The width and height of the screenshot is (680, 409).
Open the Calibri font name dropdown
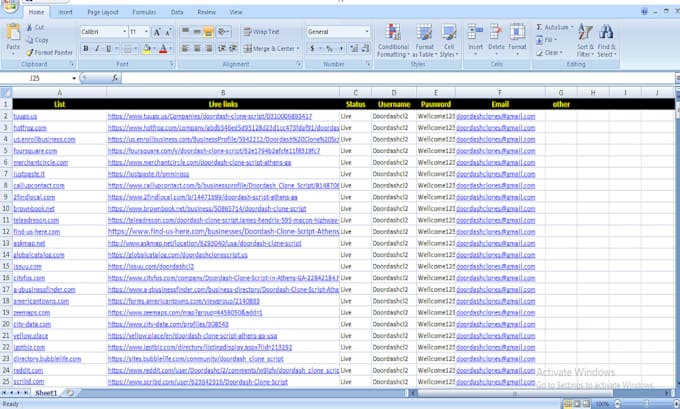point(124,32)
